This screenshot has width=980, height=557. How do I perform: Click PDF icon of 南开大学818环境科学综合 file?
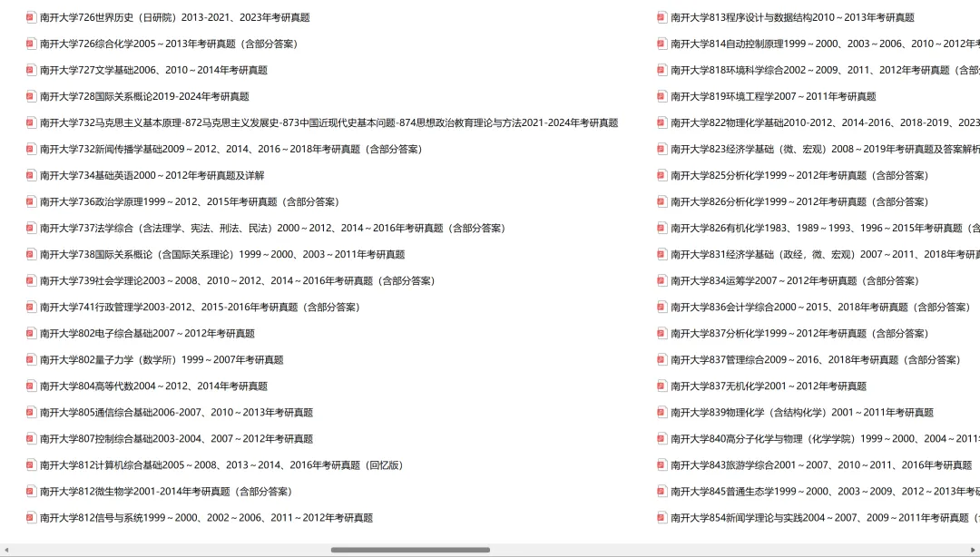click(x=661, y=70)
